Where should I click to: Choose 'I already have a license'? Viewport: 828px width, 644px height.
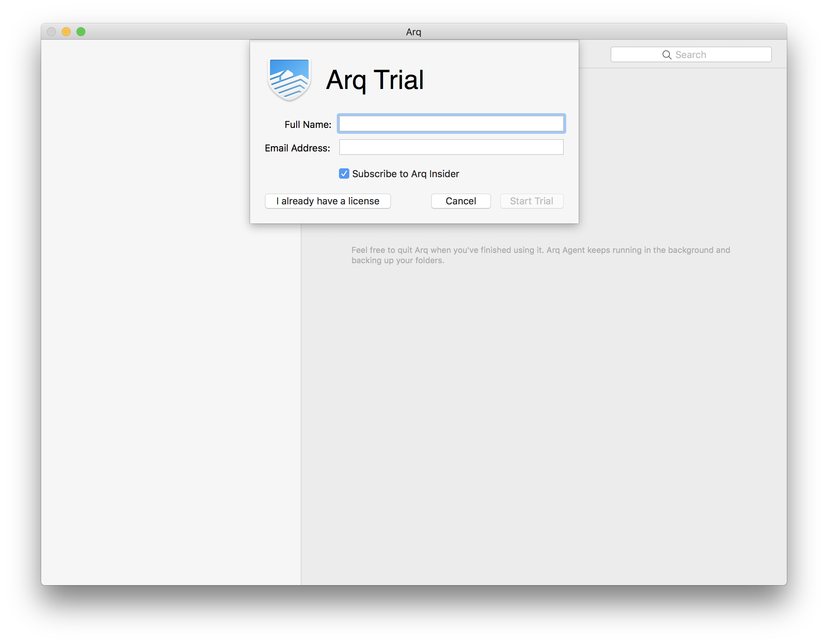click(328, 201)
